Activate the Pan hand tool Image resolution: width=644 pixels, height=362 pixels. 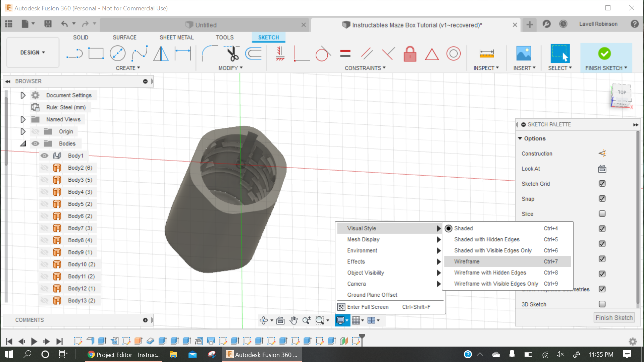tap(293, 320)
